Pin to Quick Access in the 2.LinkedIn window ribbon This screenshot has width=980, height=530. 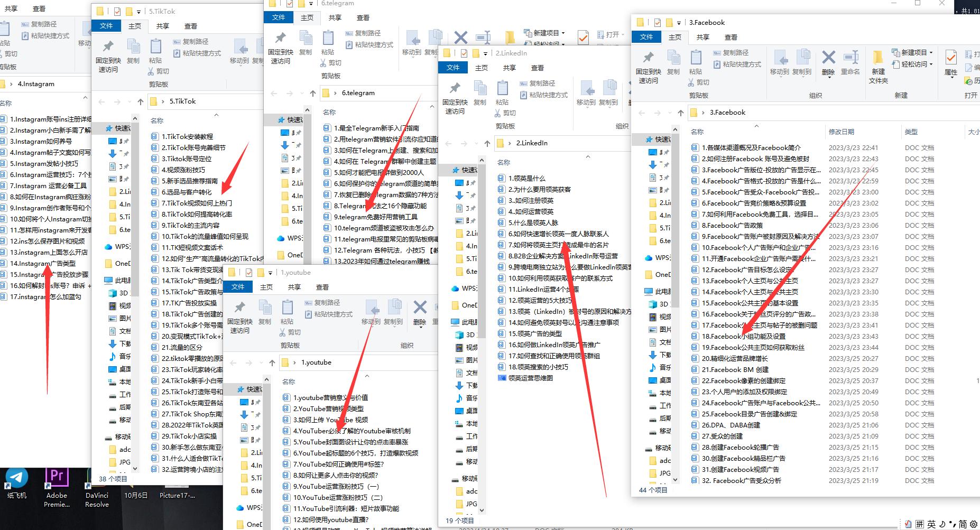pos(455,98)
